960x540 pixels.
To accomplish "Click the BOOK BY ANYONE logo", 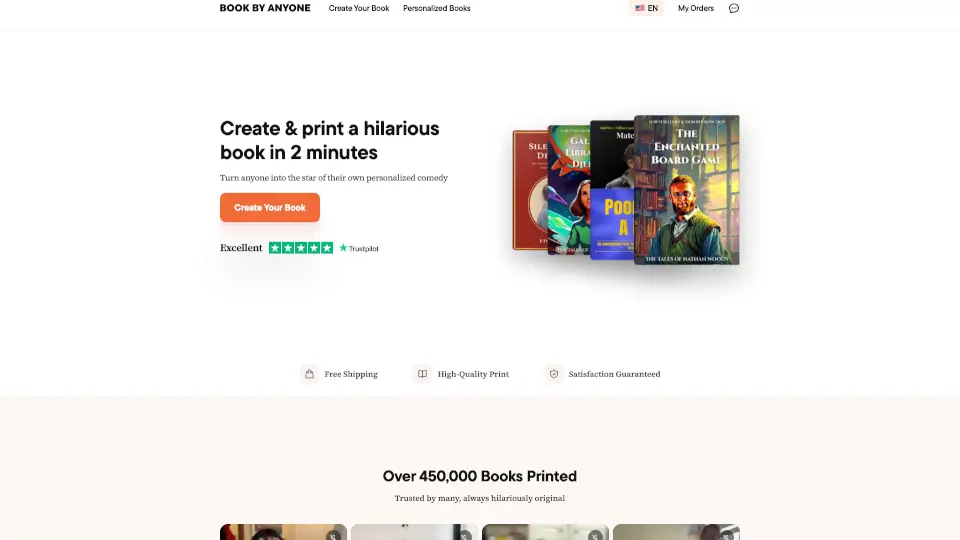I will click(x=265, y=8).
